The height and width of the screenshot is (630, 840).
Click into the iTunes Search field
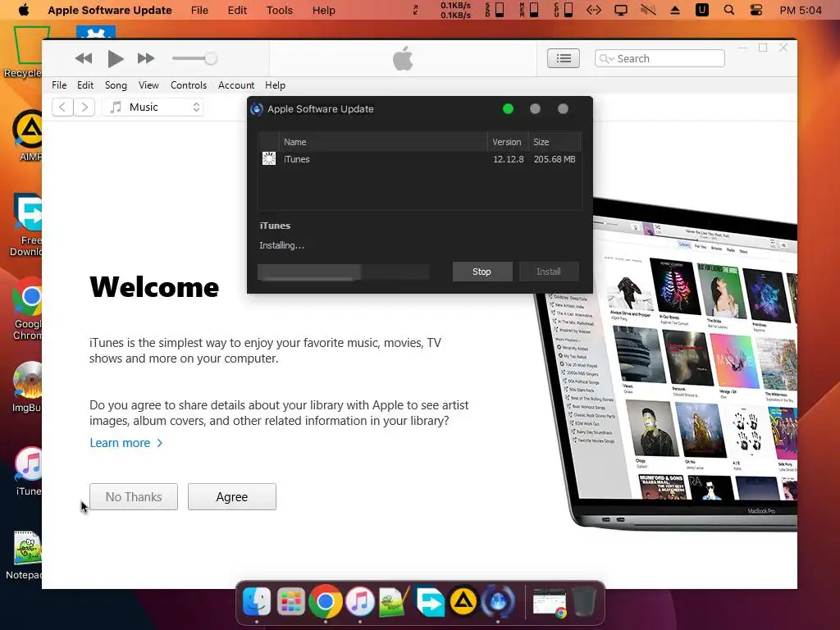(x=660, y=58)
